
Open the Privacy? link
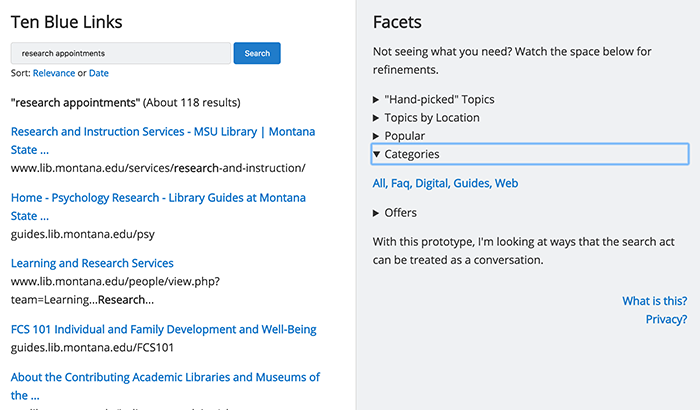tap(666, 320)
